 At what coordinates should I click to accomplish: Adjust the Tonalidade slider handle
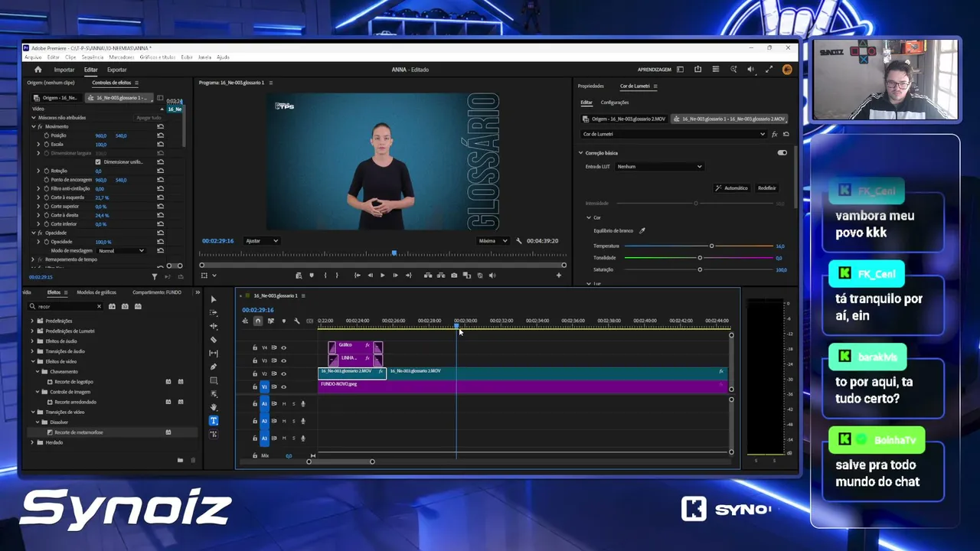(x=700, y=258)
